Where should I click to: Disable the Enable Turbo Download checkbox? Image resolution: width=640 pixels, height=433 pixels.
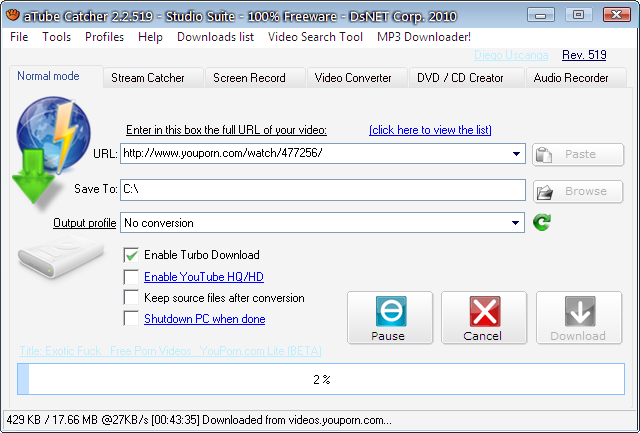131,255
